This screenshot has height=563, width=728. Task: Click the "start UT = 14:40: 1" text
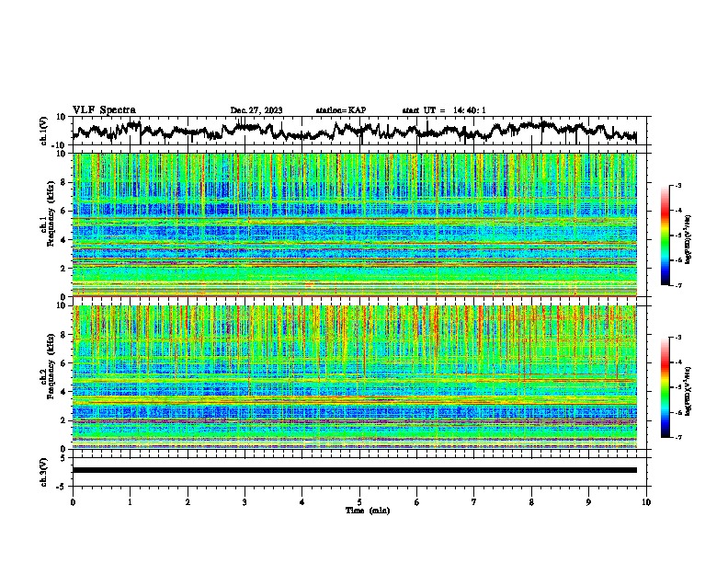click(444, 110)
